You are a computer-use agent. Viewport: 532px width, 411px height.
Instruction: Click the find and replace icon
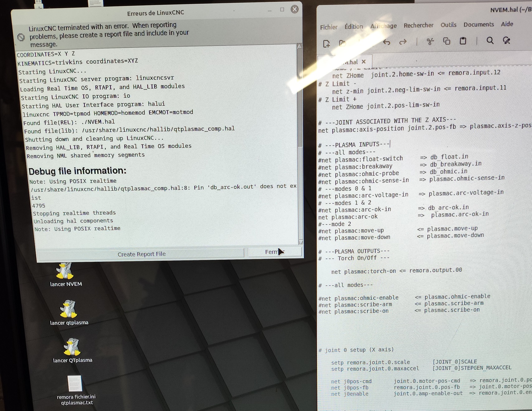(x=506, y=41)
